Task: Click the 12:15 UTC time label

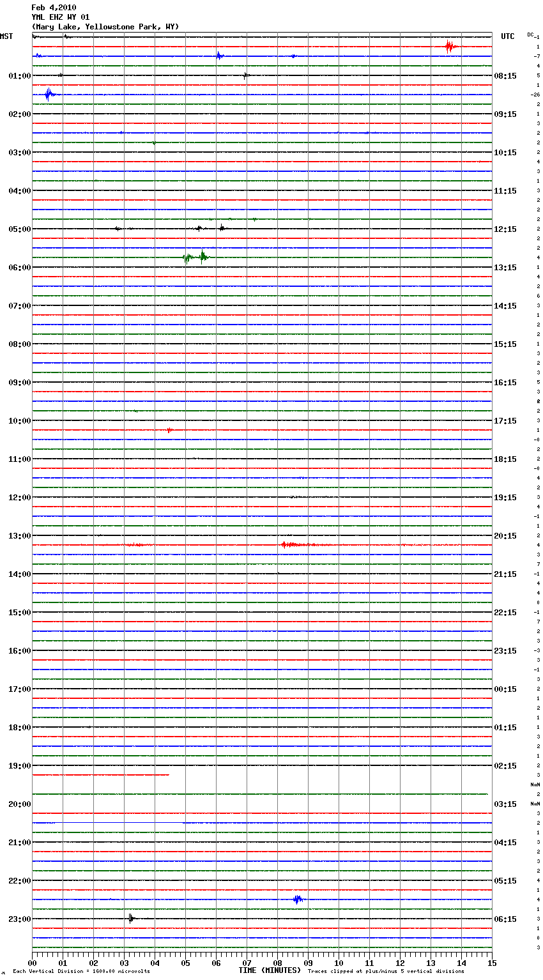Action: click(x=505, y=229)
